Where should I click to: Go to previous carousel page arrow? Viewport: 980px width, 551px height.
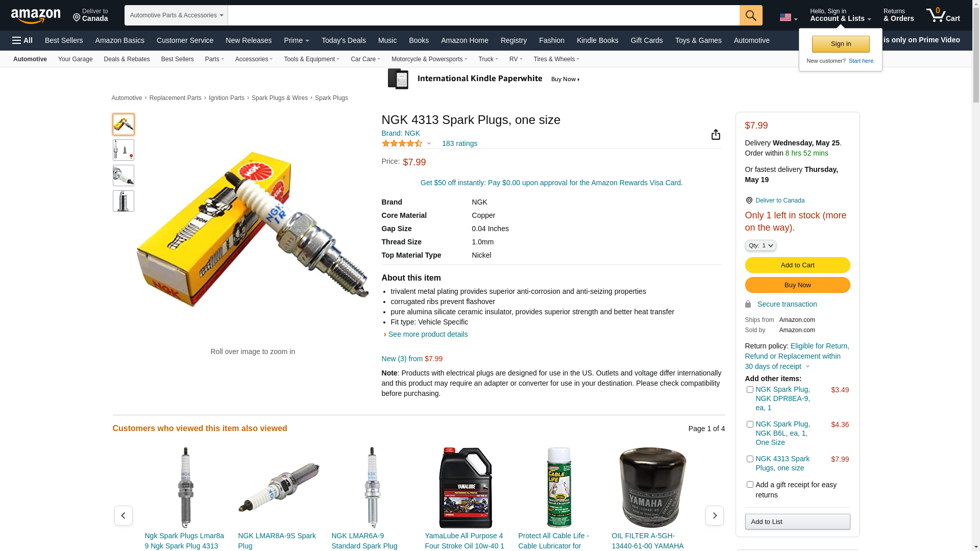(x=123, y=515)
